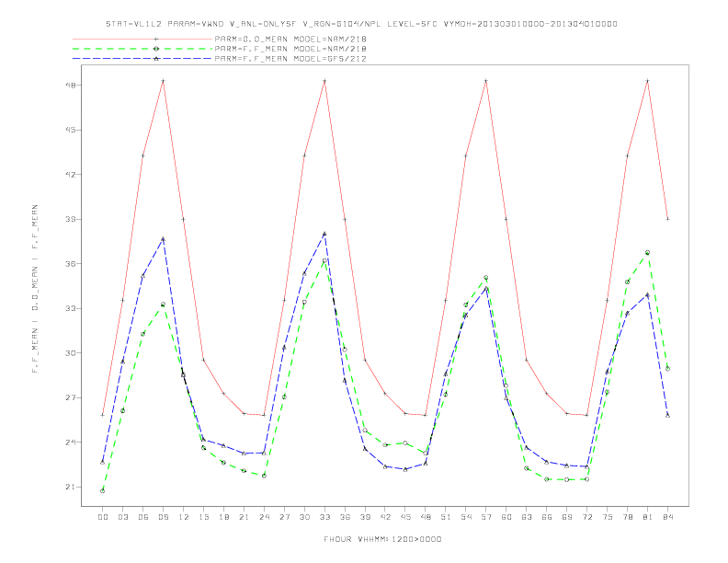Click the green dashed line sample in legend
Screen dimensions: 728x563
click(x=142, y=49)
